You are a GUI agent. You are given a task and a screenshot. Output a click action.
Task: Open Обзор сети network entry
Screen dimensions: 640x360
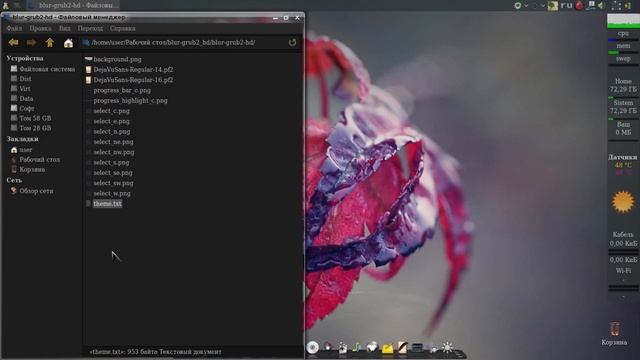pos(32,191)
